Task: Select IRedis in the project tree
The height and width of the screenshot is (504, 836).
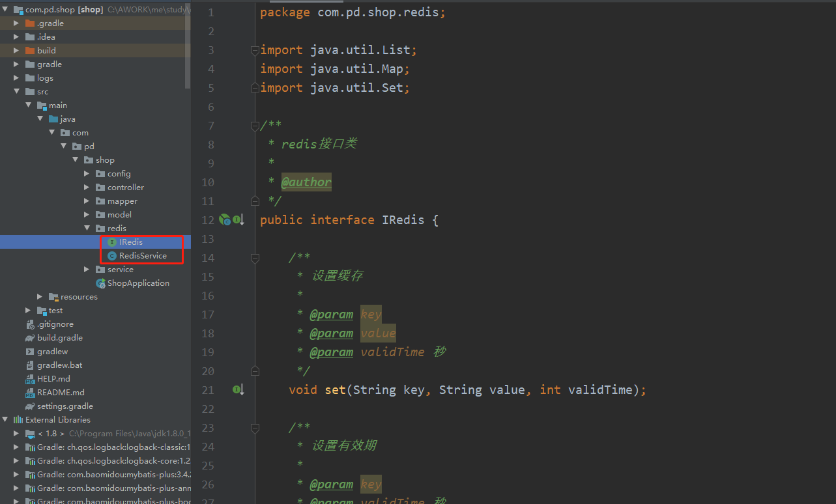Action: pyautogui.click(x=131, y=242)
